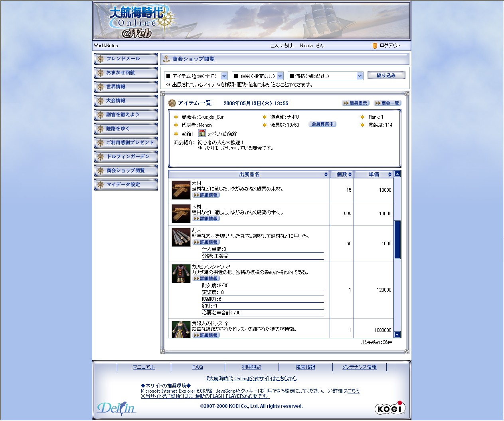This screenshot has width=504, height=421.
Task: Sort by 単価 column arrows
Action: (x=390, y=175)
